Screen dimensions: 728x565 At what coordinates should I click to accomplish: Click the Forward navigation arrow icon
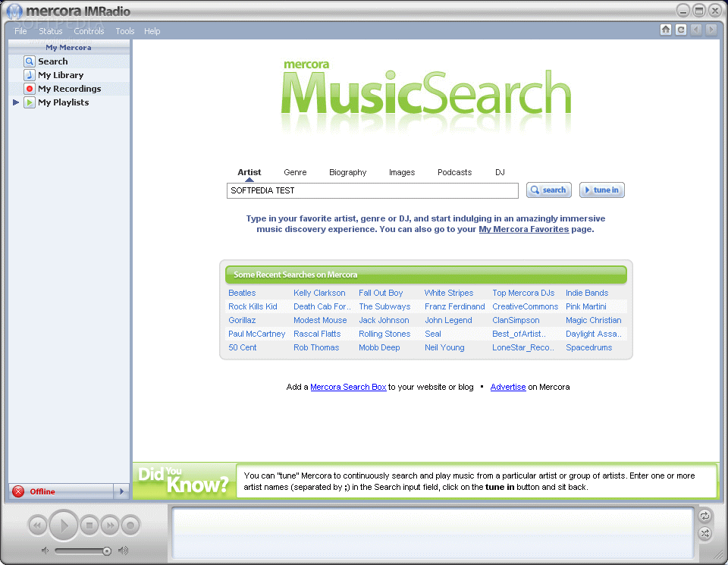pos(711,30)
